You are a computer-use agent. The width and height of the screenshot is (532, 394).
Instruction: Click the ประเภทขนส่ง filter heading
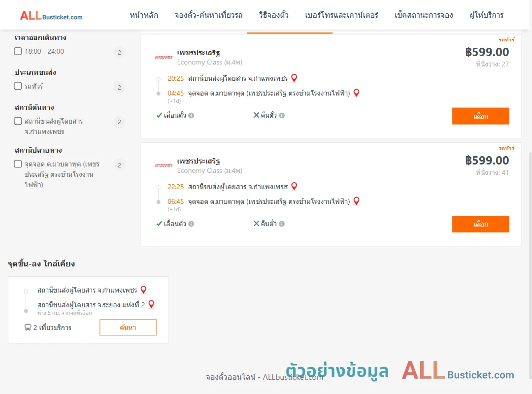(x=35, y=72)
